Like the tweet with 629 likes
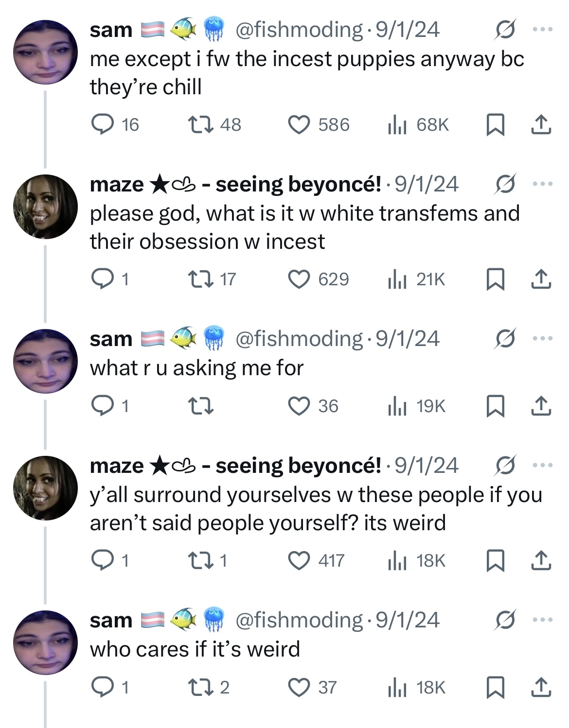Screen dimensions: 569x728 [299, 279]
